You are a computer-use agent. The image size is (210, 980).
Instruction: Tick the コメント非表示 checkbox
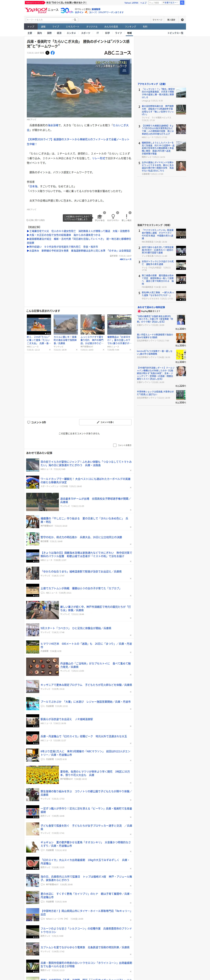pyautogui.click(x=115, y=445)
